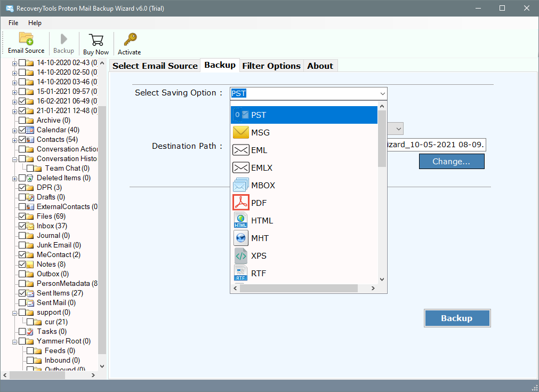The width and height of the screenshot is (539, 392).
Task: Click the Tasks clipboard icon
Action: point(30,332)
